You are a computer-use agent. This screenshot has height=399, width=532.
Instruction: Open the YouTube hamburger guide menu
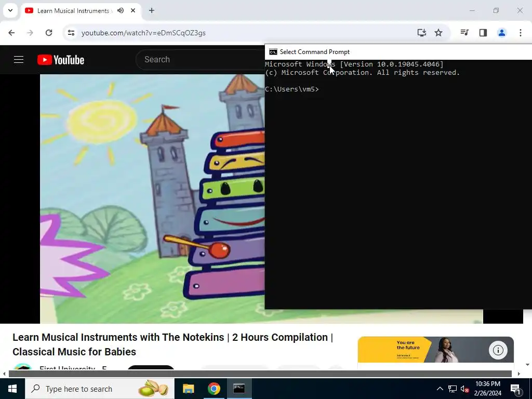(x=19, y=60)
